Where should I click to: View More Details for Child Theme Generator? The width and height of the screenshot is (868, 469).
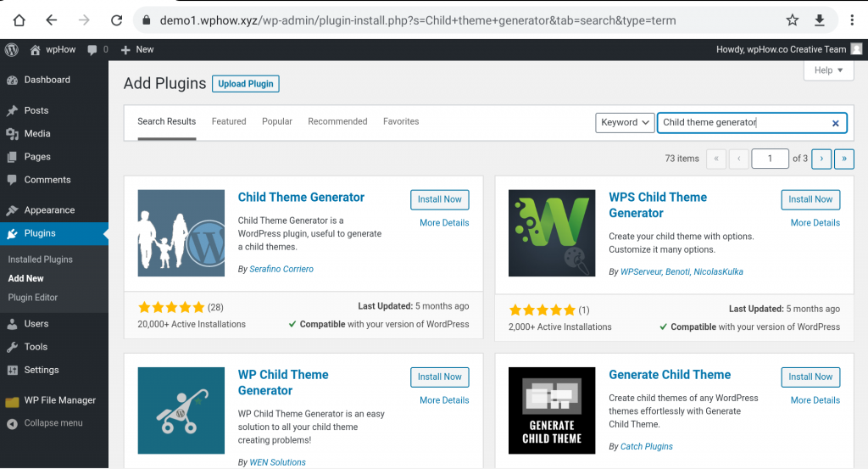444,222
